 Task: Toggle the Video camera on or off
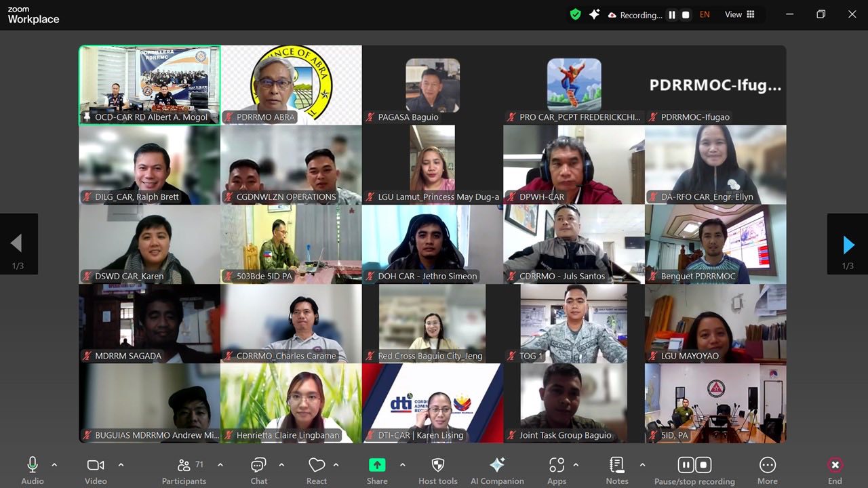pyautogui.click(x=96, y=471)
